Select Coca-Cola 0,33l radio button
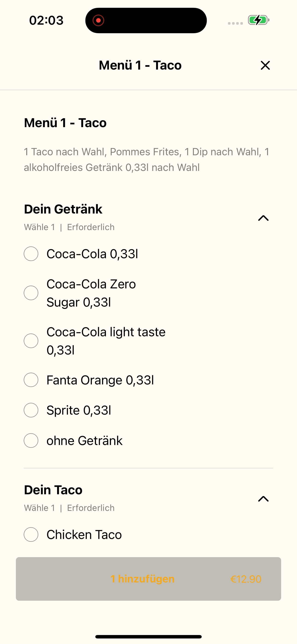 coord(31,254)
